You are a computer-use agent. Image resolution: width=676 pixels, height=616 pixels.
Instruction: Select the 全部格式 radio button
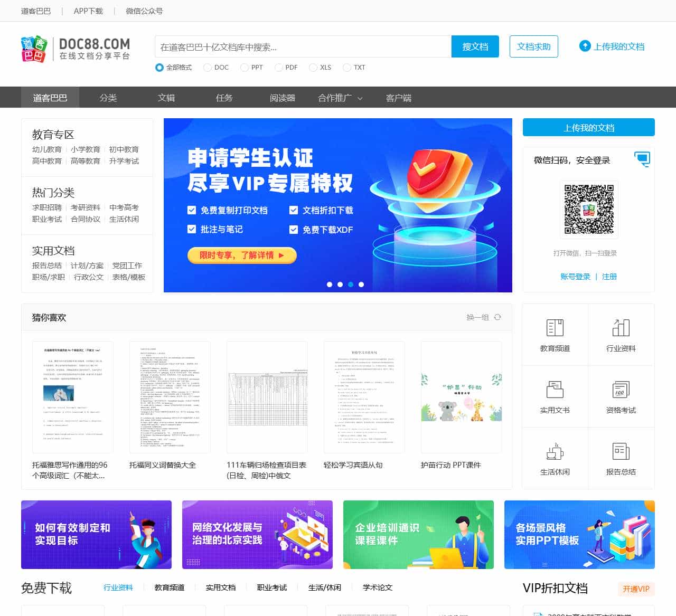click(159, 68)
